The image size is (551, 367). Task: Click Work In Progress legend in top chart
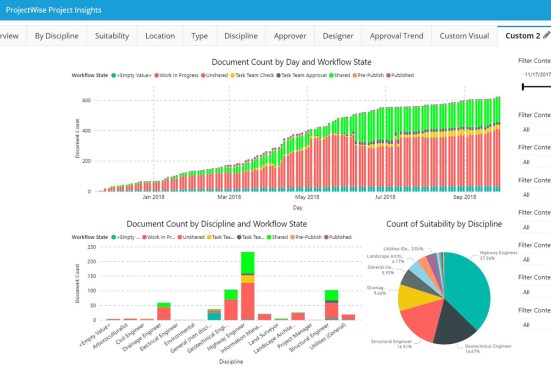(176, 75)
